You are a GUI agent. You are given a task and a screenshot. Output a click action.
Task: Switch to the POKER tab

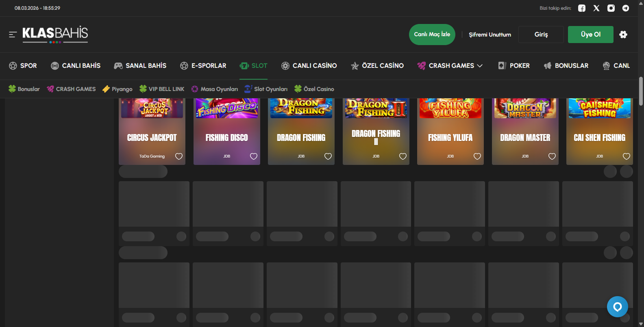click(x=514, y=66)
